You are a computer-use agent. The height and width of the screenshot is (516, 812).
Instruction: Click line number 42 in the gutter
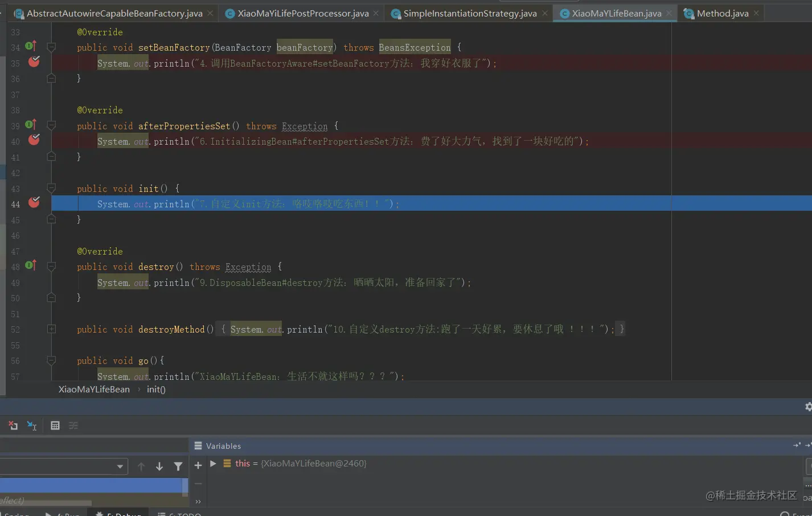pos(15,173)
